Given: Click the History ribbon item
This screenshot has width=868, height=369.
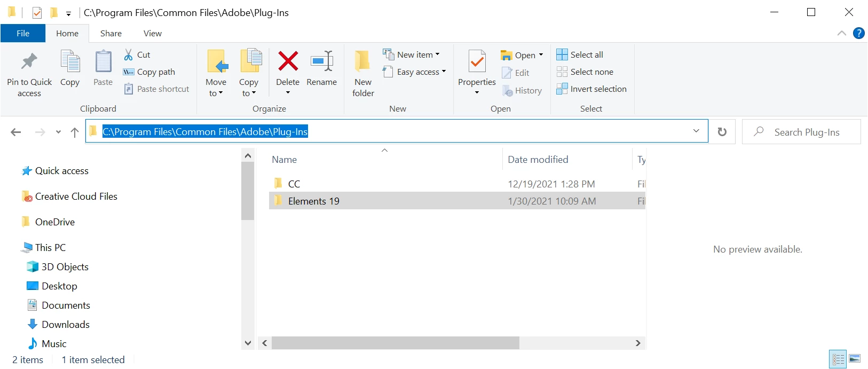Looking at the screenshot, I should pyautogui.click(x=522, y=91).
